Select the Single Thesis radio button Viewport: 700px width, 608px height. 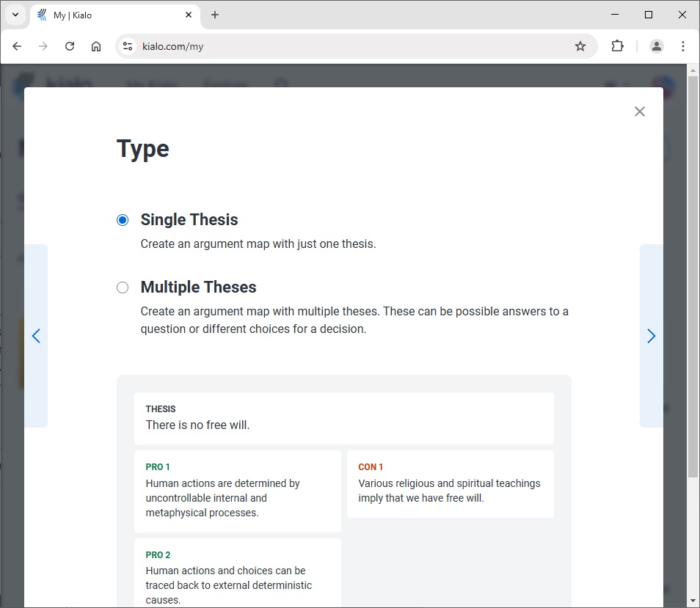point(123,220)
